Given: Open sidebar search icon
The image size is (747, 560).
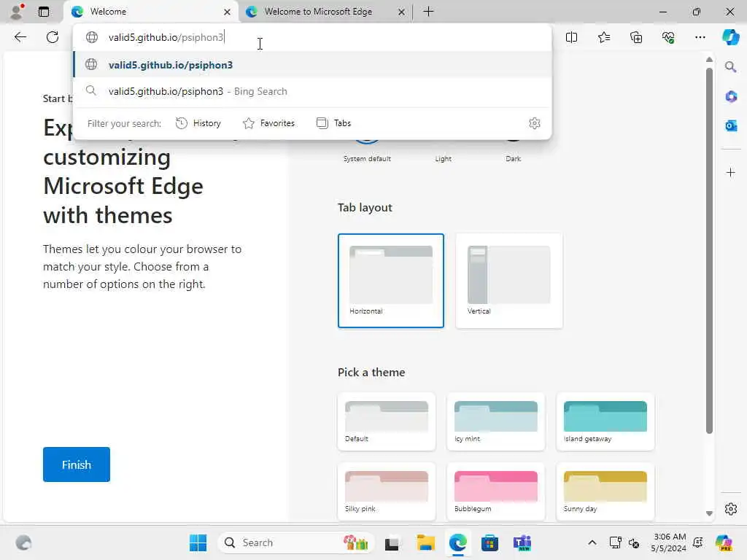Looking at the screenshot, I should [731, 66].
